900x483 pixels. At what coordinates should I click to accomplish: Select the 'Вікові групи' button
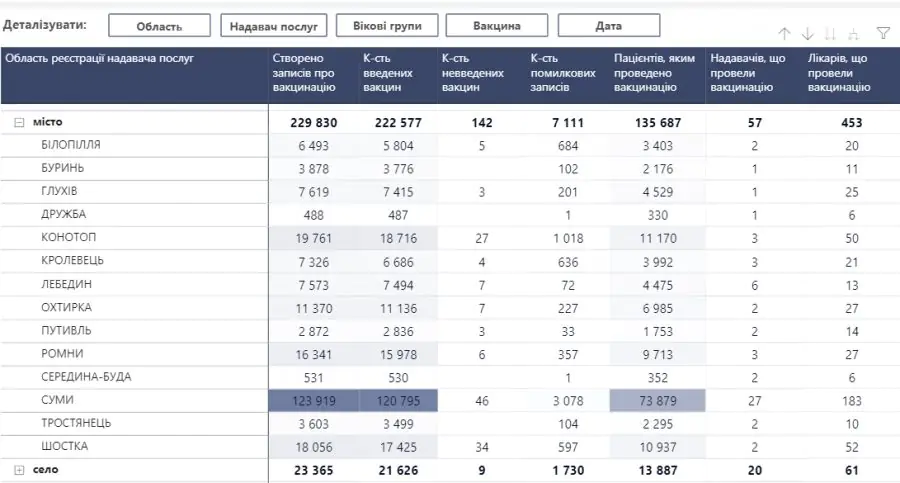(385, 26)
